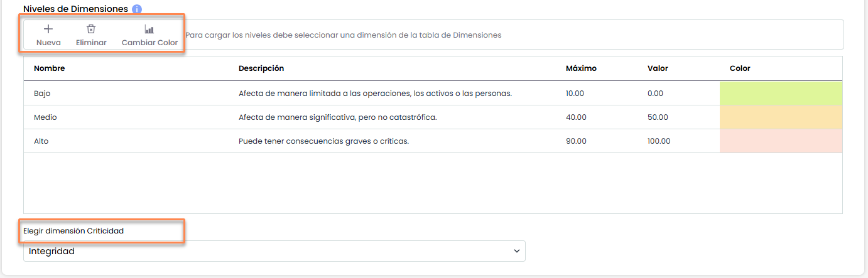Click the description text of the Bajo level
The width and height of the screenshot is (868, 278).
[x=375, y=94]
